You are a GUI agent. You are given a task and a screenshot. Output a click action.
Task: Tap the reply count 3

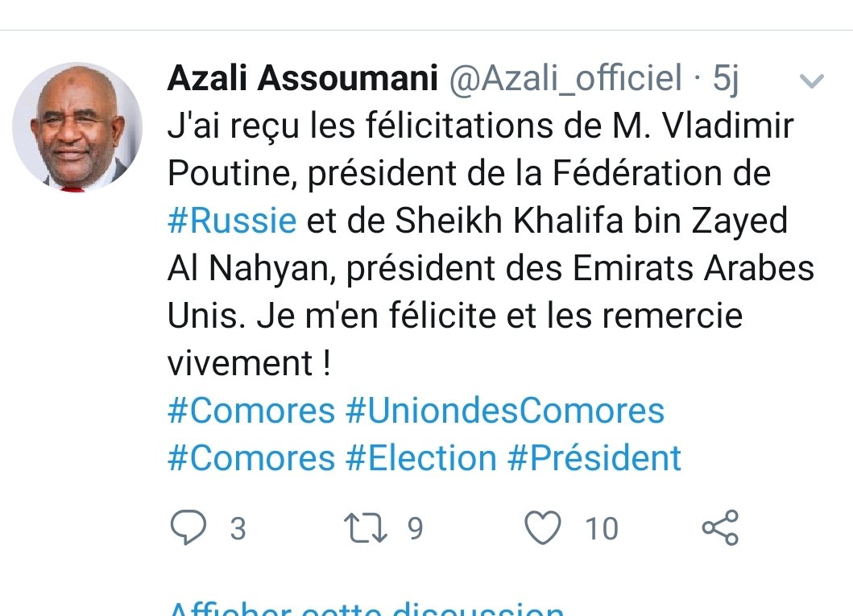pyautogui.click(x=238, y=528)
